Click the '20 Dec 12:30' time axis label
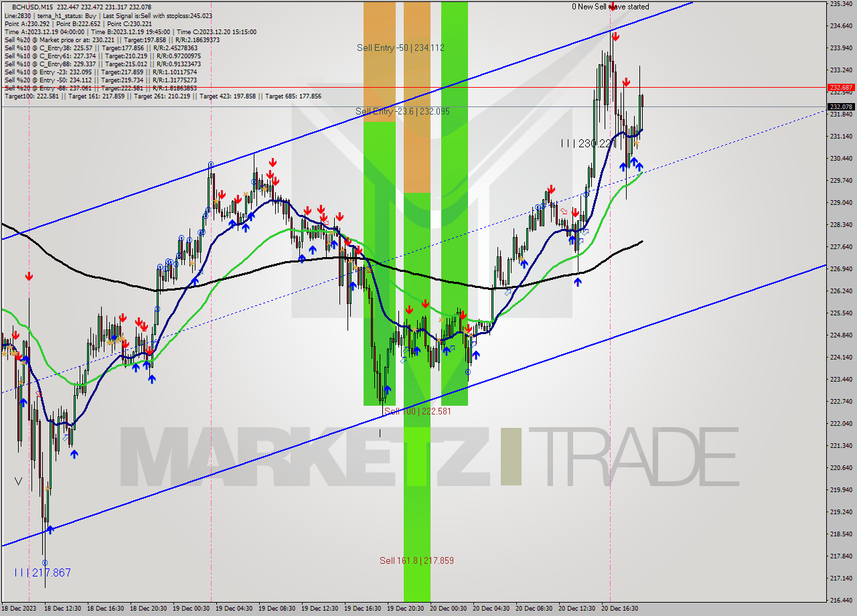Viewport: 857px width, 616px height. pos(576,609)
